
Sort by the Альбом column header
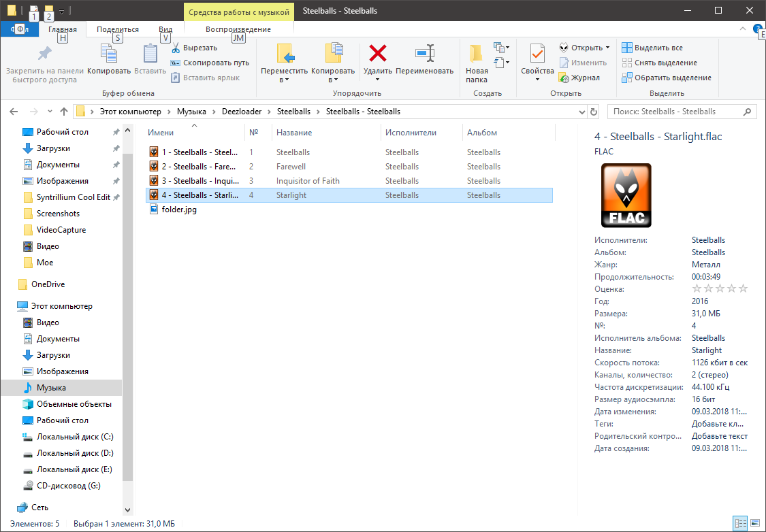pos(509,133)
